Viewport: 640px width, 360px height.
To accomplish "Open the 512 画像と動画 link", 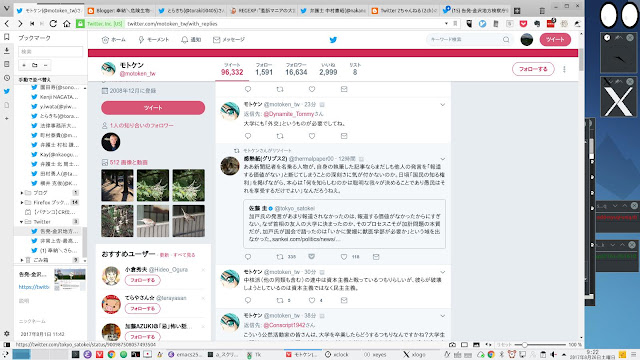I will pos(129,162).
